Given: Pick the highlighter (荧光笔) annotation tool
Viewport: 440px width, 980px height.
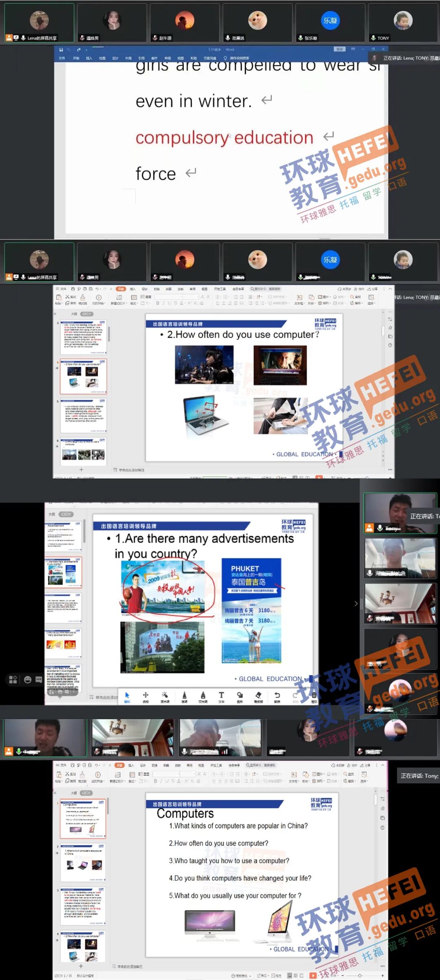Looking at the screenshot, I should 203,697.
